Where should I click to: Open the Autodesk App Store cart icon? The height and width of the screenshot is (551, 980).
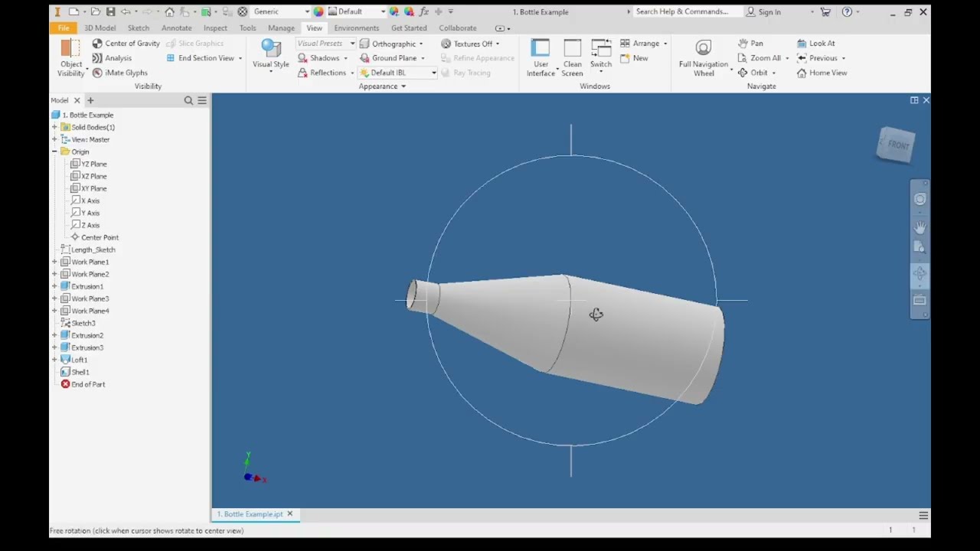825,11
